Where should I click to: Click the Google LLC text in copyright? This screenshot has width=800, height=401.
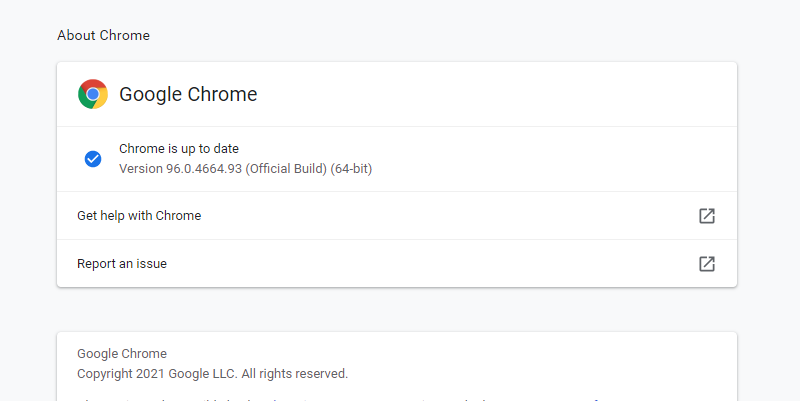pos(202,374)
